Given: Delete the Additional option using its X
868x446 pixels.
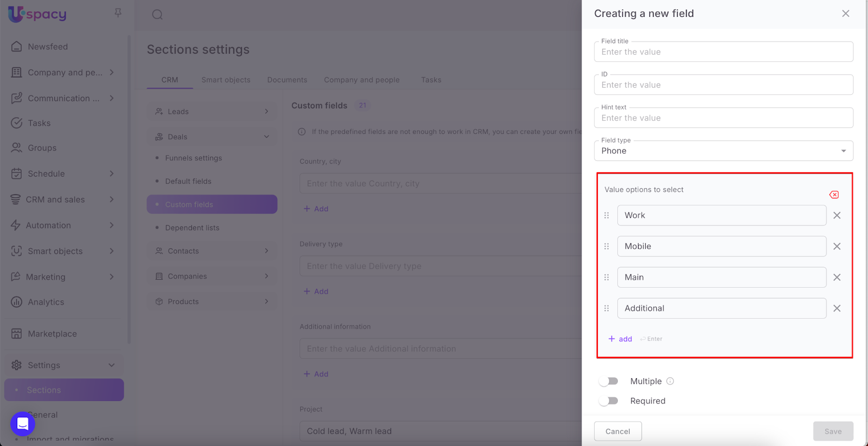Looking at the screenshot, I should pos(837,308).
